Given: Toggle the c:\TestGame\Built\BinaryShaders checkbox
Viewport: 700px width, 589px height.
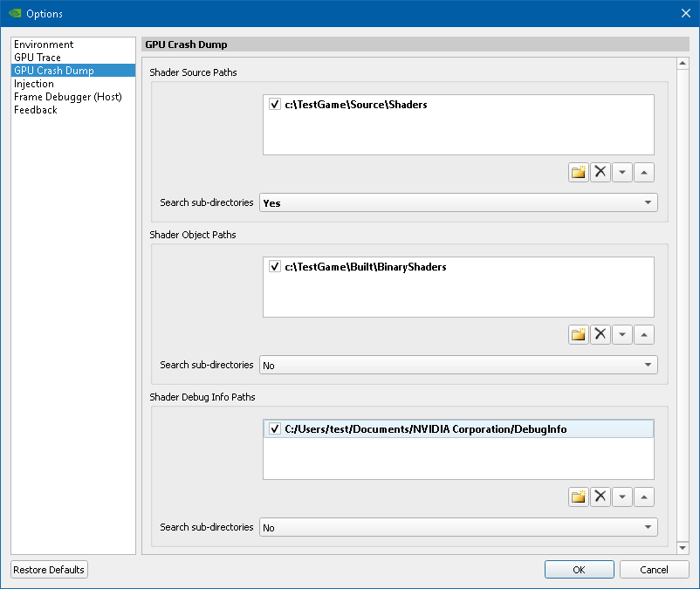Looking at the screenshot, I should pos(275,267).
